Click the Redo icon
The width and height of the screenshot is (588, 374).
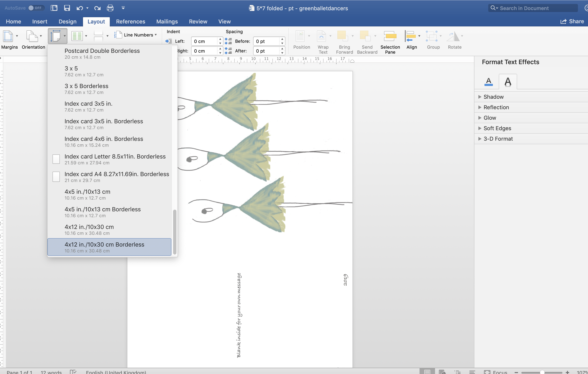pos(97,8)
